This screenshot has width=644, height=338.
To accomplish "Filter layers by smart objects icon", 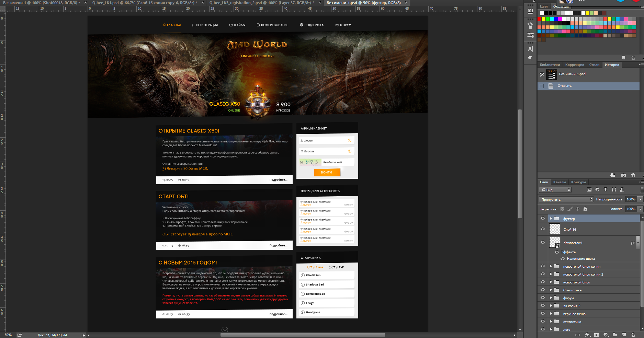I will tap(622, 189).
